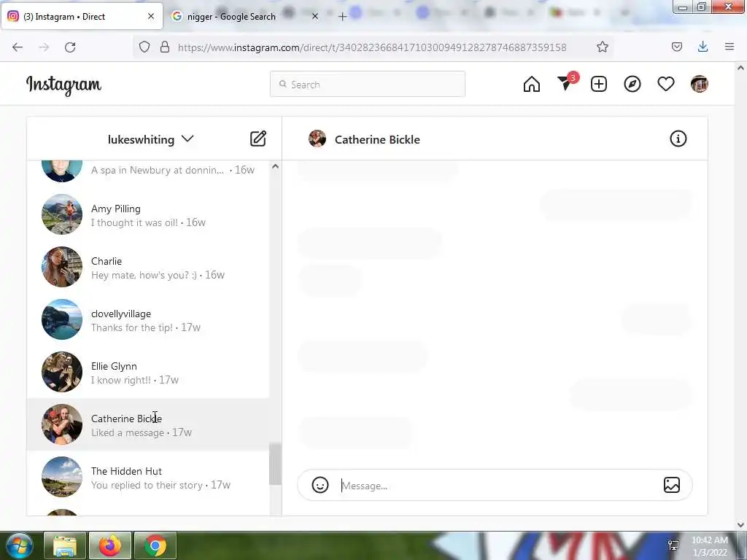Click page scrollbar up arrow
Screen dimensions: 747x560
tap(740, 68)
